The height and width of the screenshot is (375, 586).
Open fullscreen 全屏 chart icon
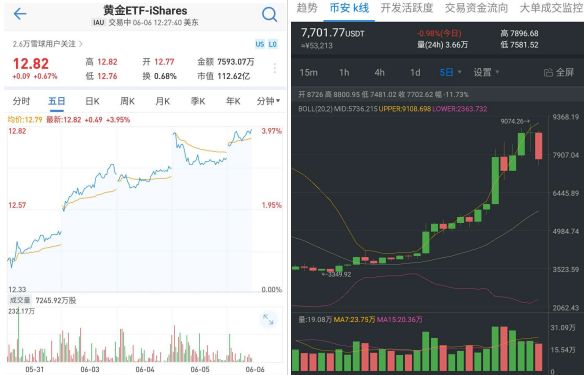pyautogui.click(x=559, y=72)
